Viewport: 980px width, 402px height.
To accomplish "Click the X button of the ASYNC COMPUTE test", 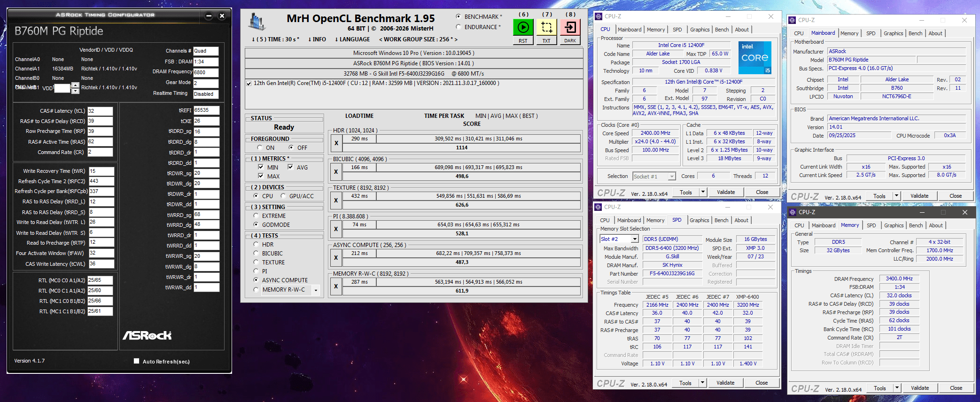I will (x=336, y=258).
